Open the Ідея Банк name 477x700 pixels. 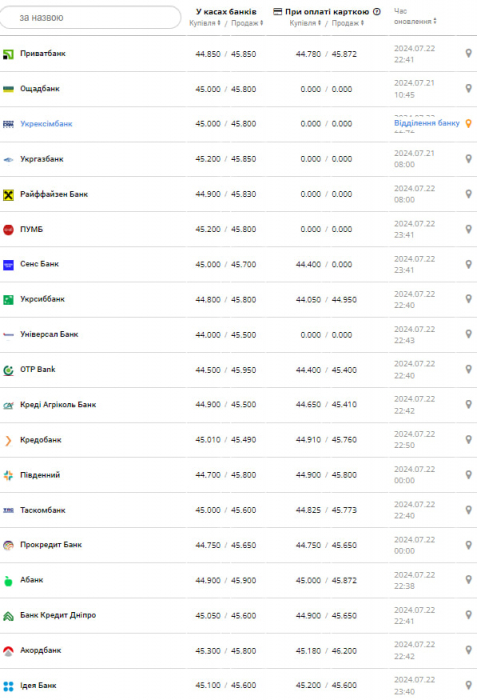click(x=38, y=685)
